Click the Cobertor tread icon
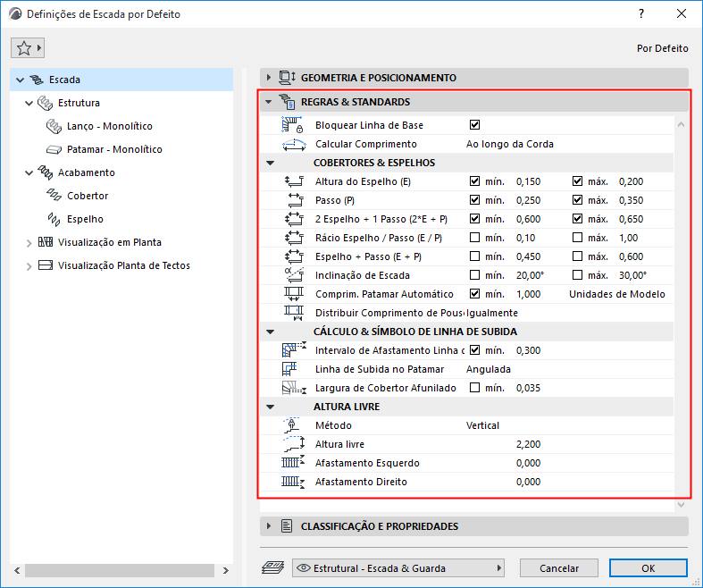 pyautogui.click(x=54, y=196)
